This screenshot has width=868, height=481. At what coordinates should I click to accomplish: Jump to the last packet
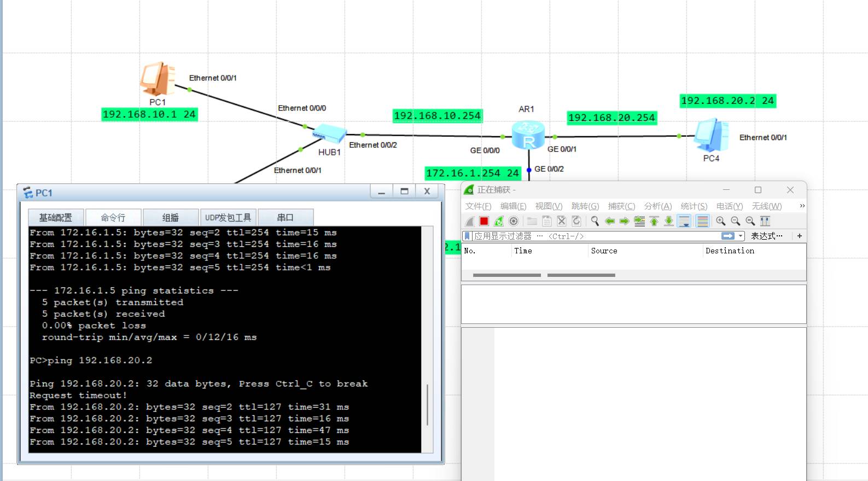[669, 221]
